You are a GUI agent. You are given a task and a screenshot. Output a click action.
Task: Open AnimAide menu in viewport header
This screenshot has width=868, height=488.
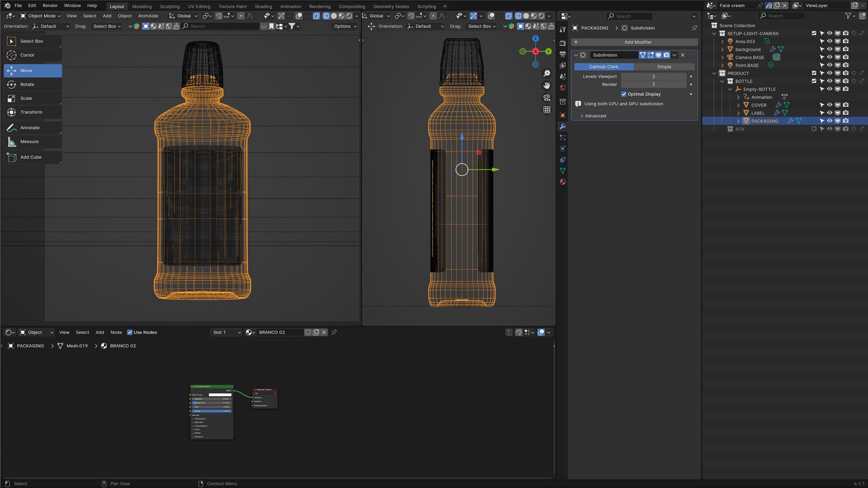[x=148, y=16]
